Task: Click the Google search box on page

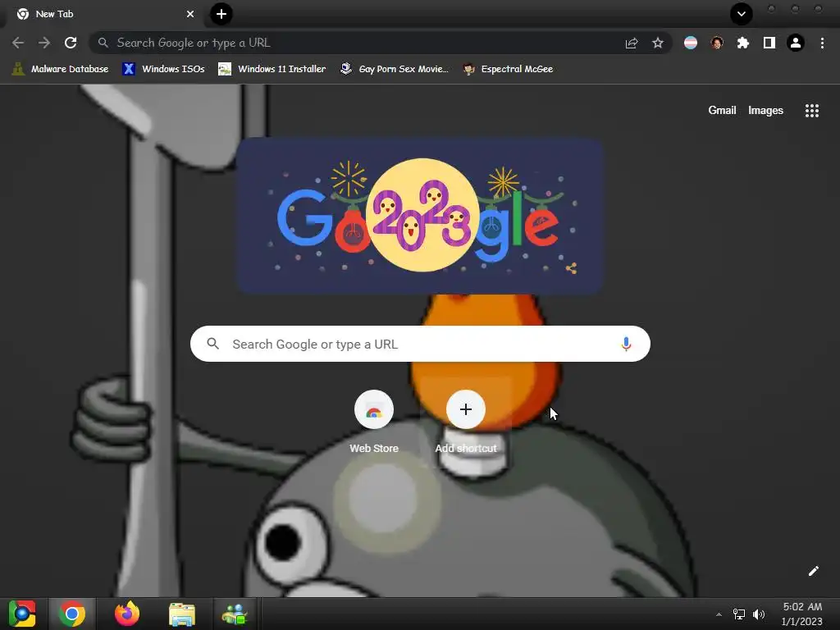Action: click(x=420, y=344)
